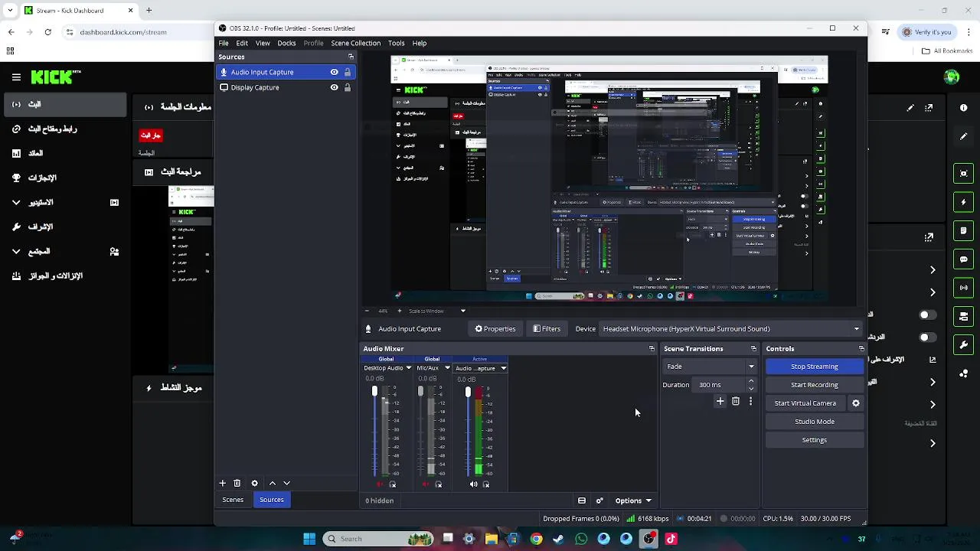980x551 pixels.
Task: Enable Studio Mode
Action: (815, 422)
